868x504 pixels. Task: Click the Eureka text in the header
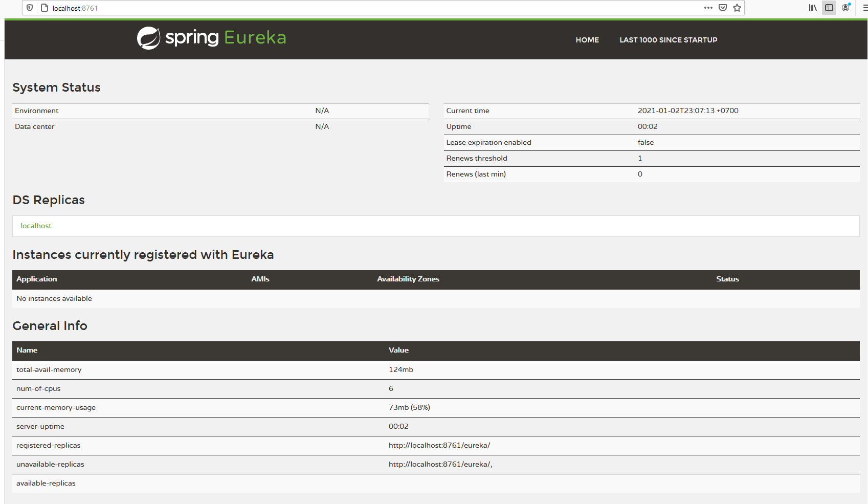(x=255, y=38)
